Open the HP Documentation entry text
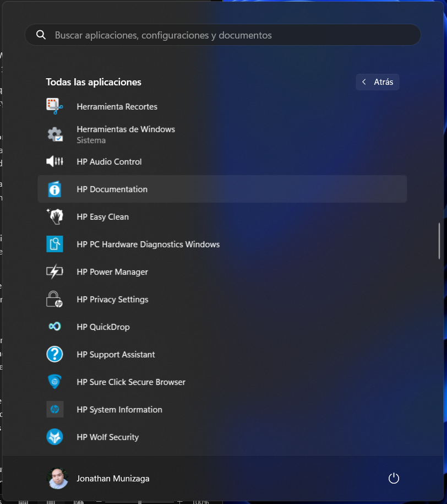The height and width of the screenshot is (504, 447). point(112,189)
